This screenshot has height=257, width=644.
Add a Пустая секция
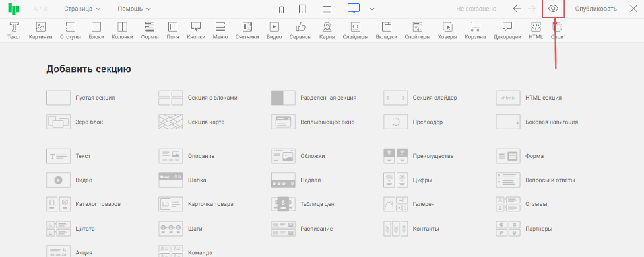click(x=81, y=98)
